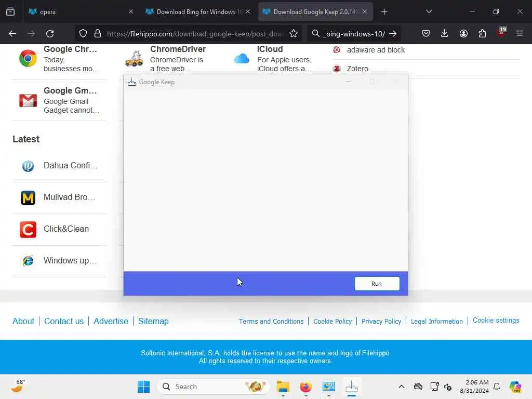The image size is (532, 399).
Task: Open Google Chrome listing title
Action: (x=70, y=49)
